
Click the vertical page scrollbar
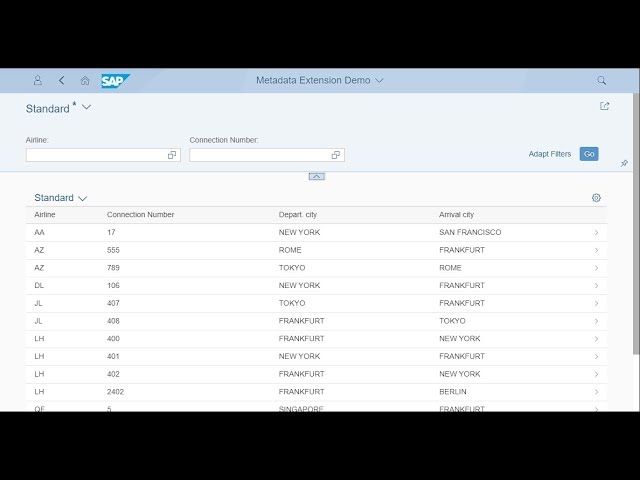pos(636,224)
